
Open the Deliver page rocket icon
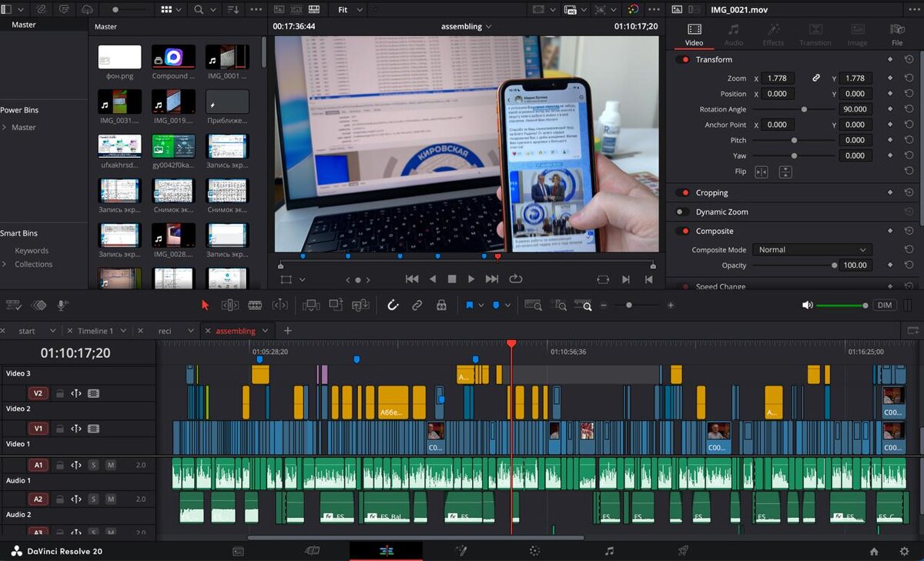682,551
